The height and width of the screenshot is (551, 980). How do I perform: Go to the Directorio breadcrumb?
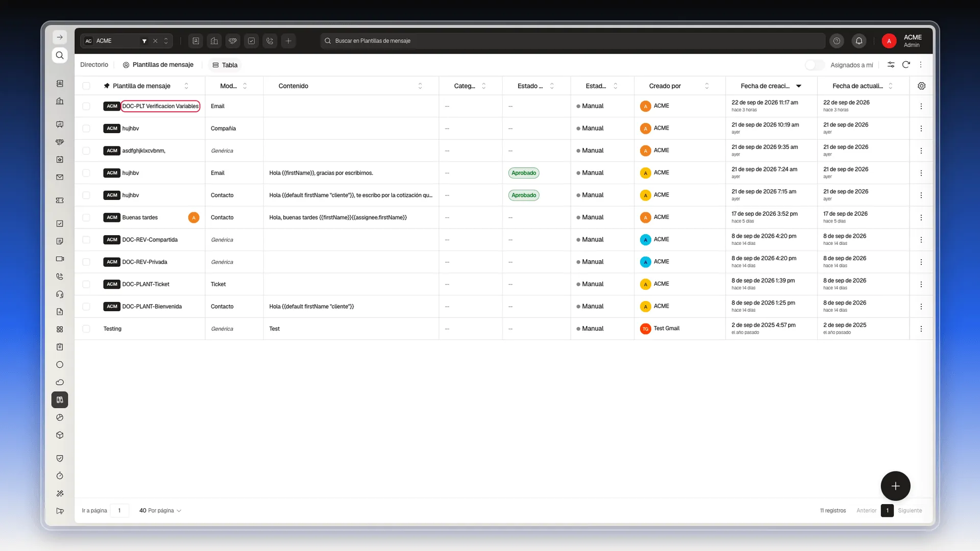(94, 65)
